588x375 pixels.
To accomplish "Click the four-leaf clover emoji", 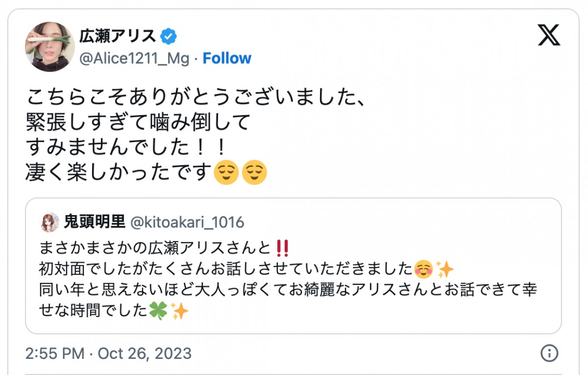I will pos(158,311).
